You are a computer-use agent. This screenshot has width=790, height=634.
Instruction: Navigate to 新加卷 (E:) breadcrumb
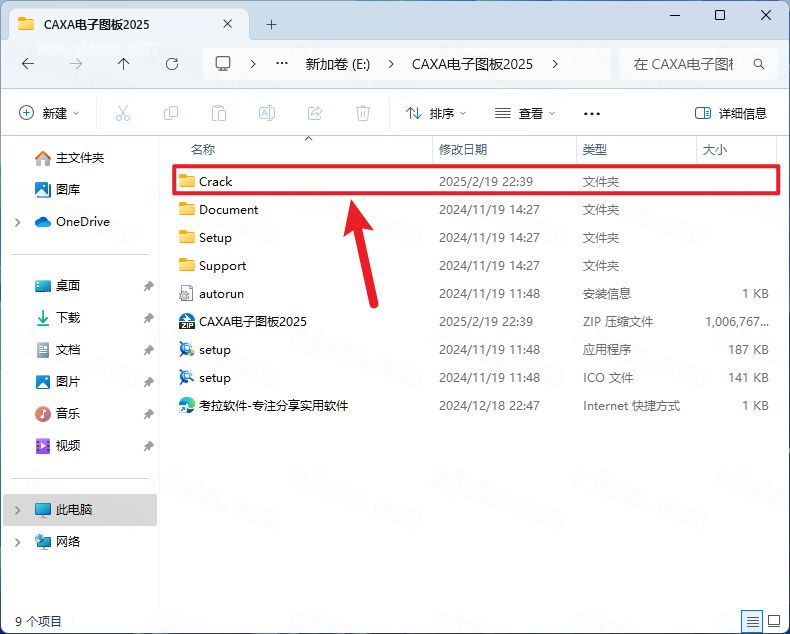[x=338, y=64]
